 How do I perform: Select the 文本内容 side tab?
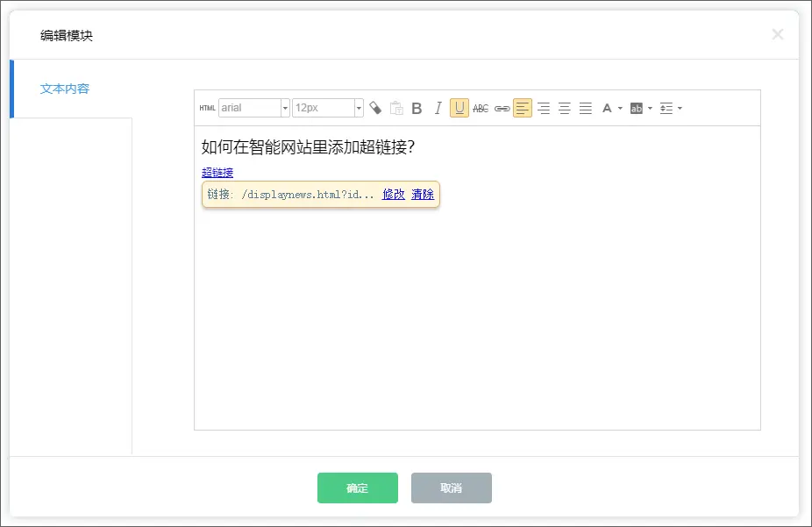coord(65,89)
